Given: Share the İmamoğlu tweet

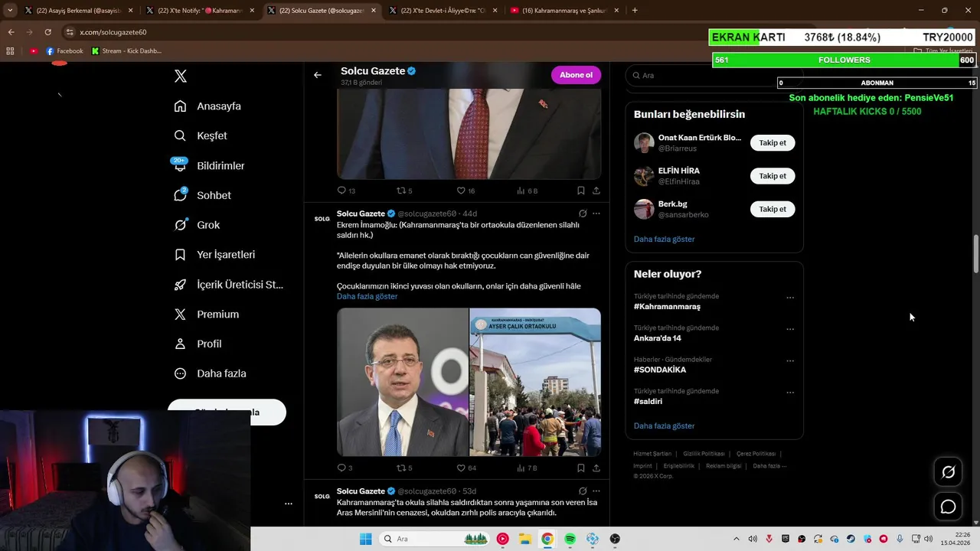Looking at the screenshot, I should point(596,468).
